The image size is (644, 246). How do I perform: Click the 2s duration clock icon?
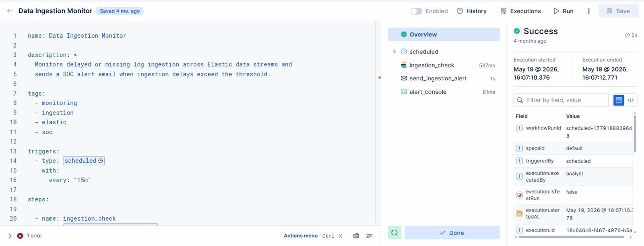[x=627, y=35]
